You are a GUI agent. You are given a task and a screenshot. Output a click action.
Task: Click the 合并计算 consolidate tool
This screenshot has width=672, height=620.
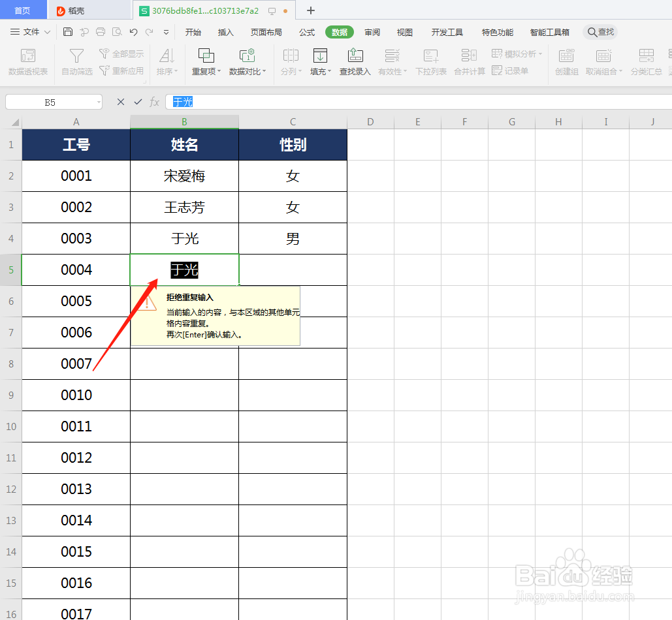point(470,62)
